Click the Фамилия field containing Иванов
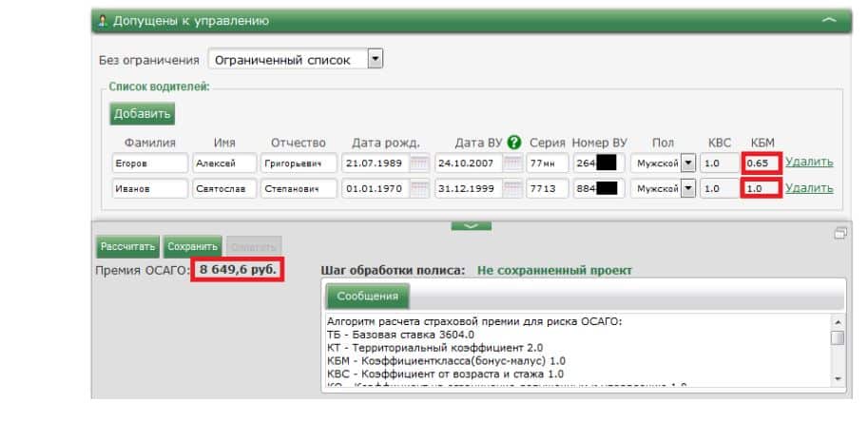Screen dimensions: 868x422 pos(150,188)
